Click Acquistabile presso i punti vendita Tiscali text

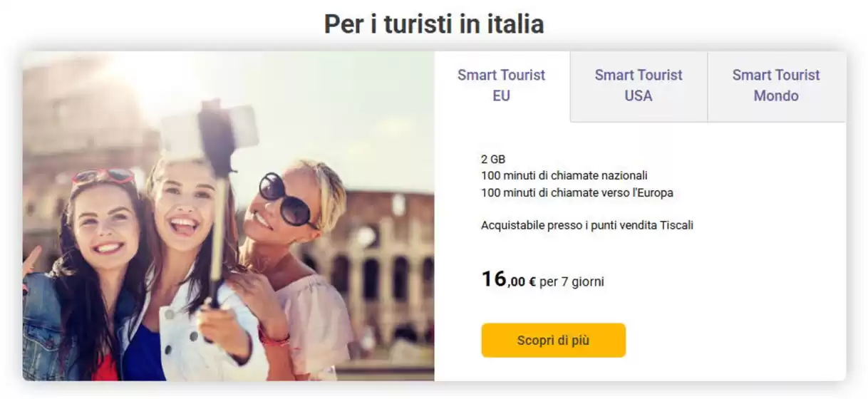tap(587, 225)
